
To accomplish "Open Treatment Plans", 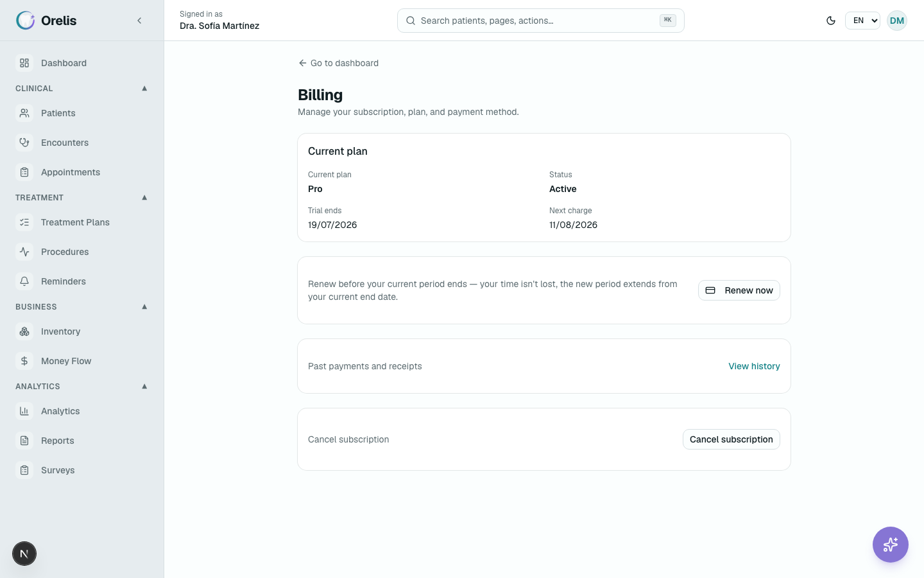I will point(82,222).
